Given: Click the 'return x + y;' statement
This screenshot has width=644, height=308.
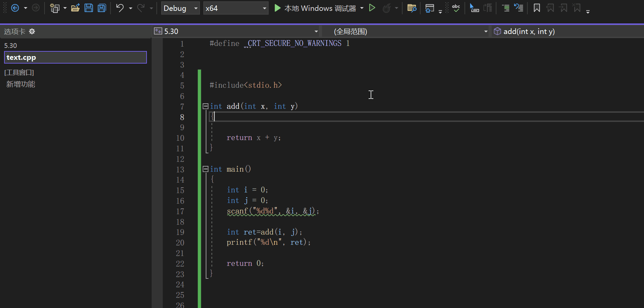Looking at the screenshot, I should point(254,138).
